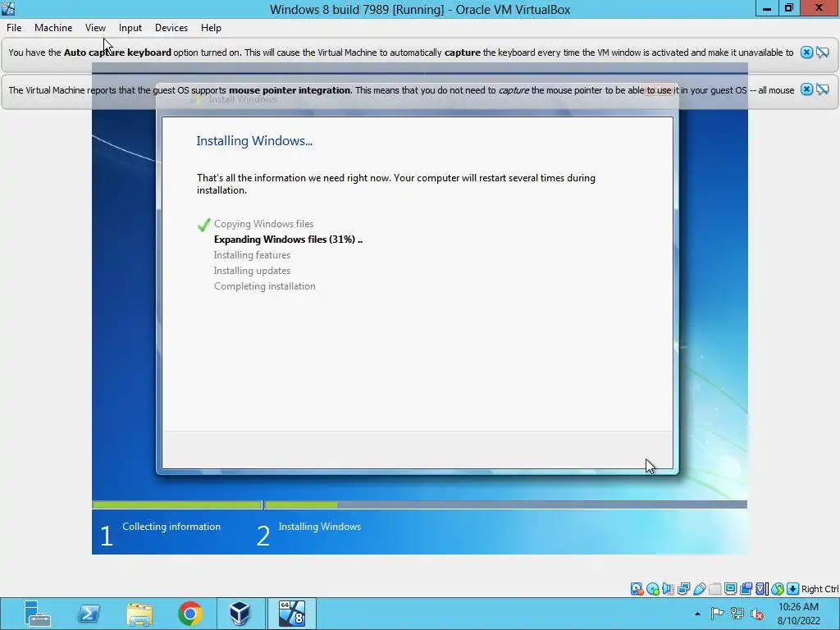Click the 'Collecting information' stage label
Screen dimensions: 840x630
[171, 527]
